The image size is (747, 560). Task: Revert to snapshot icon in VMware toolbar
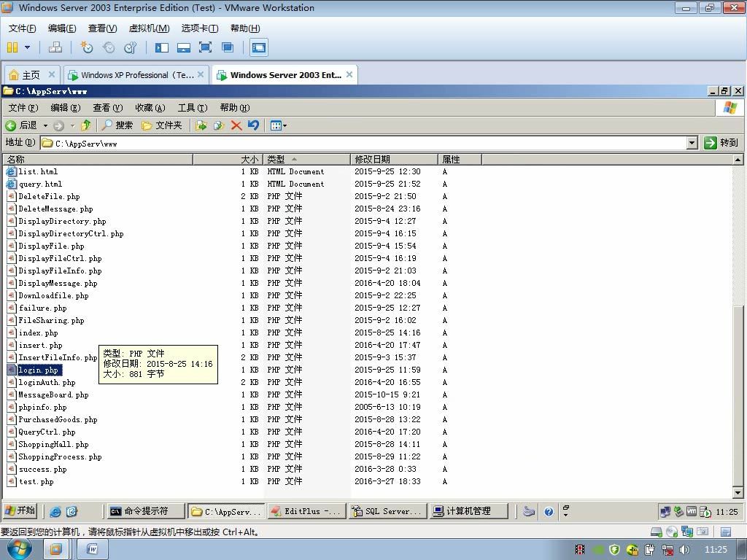point(109,47)
